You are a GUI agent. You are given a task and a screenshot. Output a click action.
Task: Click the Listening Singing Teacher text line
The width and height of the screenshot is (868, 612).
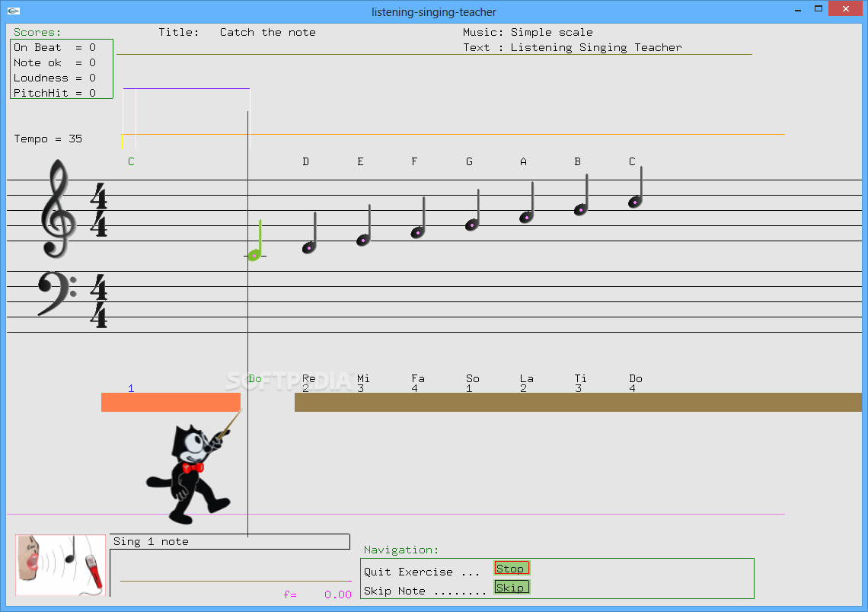click(573, 48)
